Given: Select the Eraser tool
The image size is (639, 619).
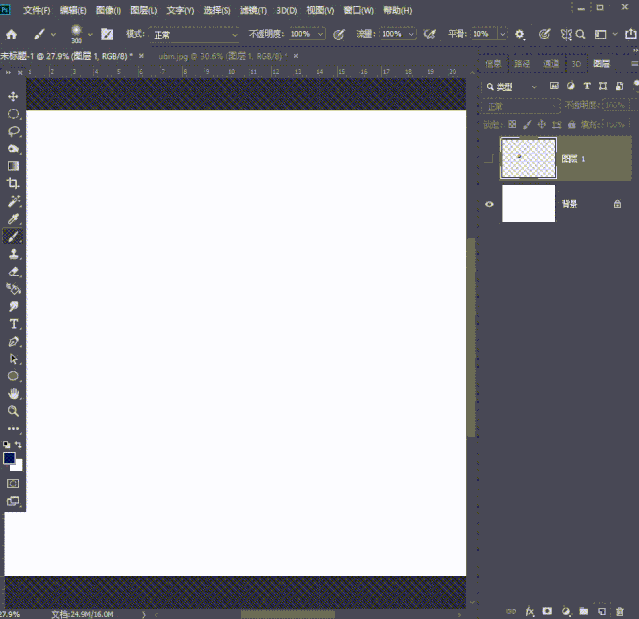Looking at the screenshot, I should point(14,271).
